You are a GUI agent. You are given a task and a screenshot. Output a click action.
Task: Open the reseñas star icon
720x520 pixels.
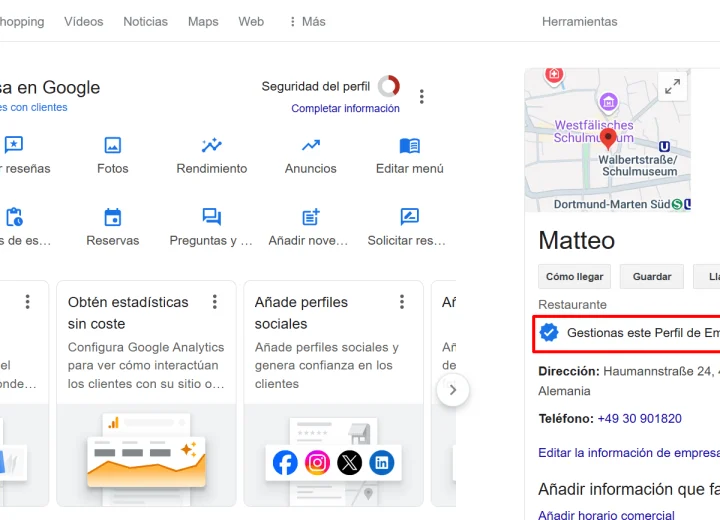point(14,145)
